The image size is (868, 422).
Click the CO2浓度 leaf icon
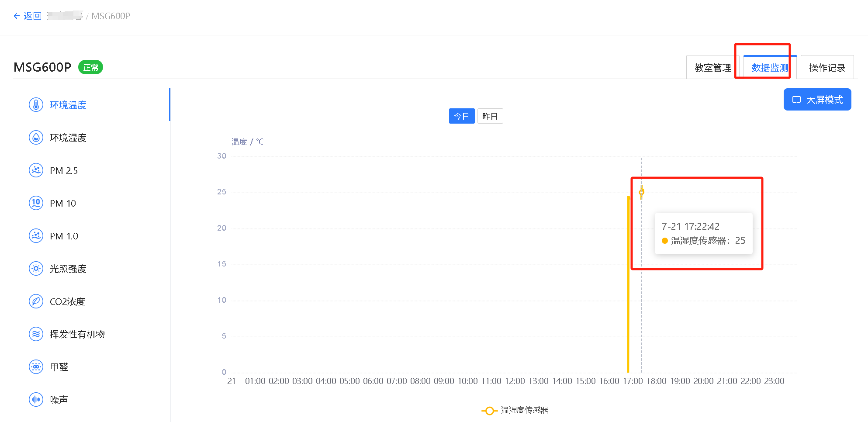(36, 301)
